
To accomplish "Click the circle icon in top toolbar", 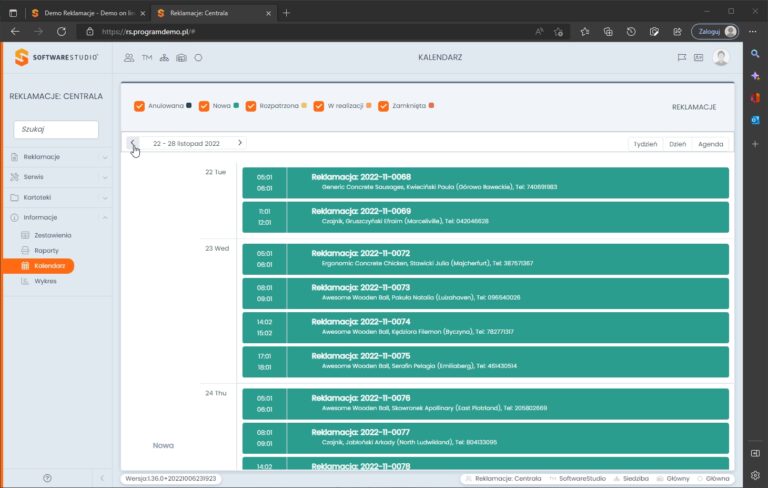I will pyautogui.click(x=198, y=58).
